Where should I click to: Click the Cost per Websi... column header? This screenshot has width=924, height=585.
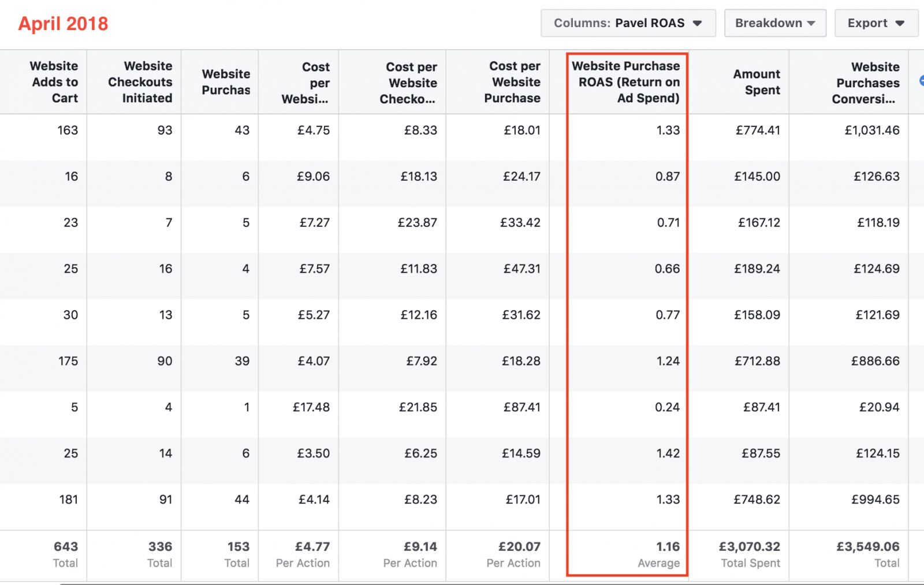click(x=305, y=83)
